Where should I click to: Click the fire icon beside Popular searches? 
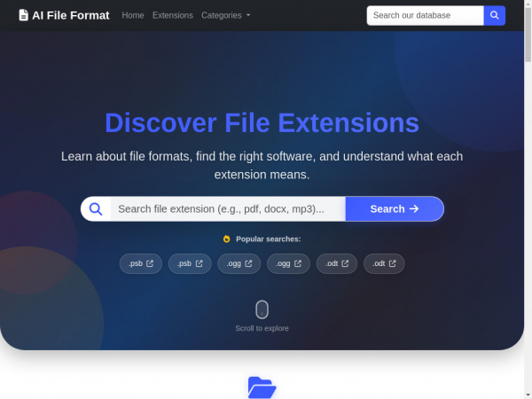[x=227, y=239]
